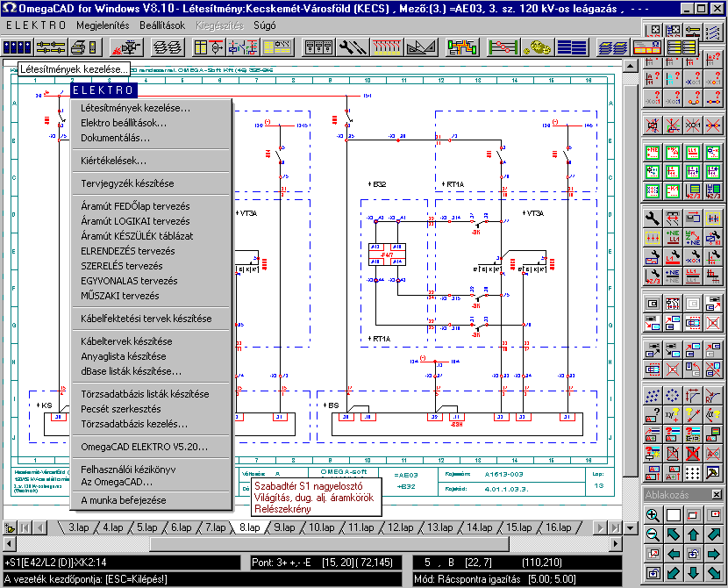Select Pecsét szerkesztés menu entry
The image size is (728, 588).
(121, 409)
